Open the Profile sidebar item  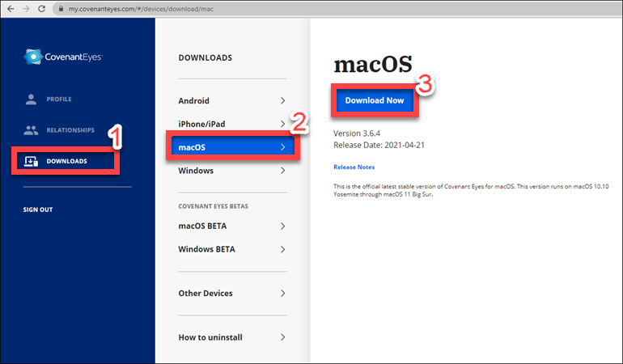pos(48,99)
